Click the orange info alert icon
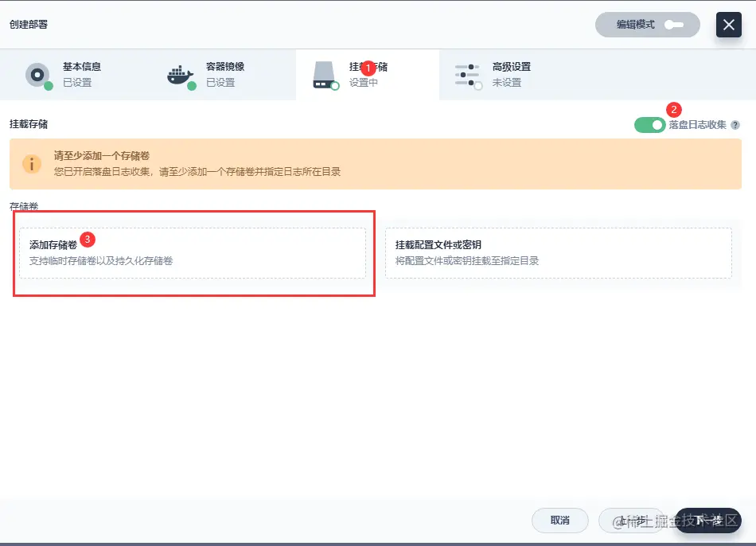Screen dimensions: 756x546 [x=32, y=164]
